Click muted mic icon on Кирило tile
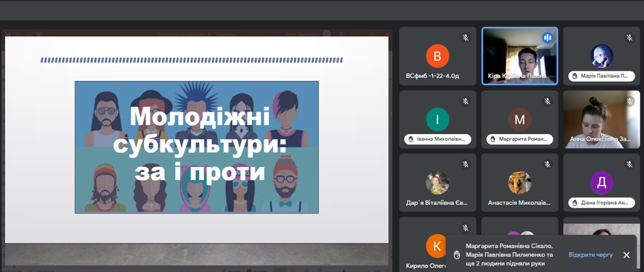This screenshot has height=272, width=644. coord(465,228)
